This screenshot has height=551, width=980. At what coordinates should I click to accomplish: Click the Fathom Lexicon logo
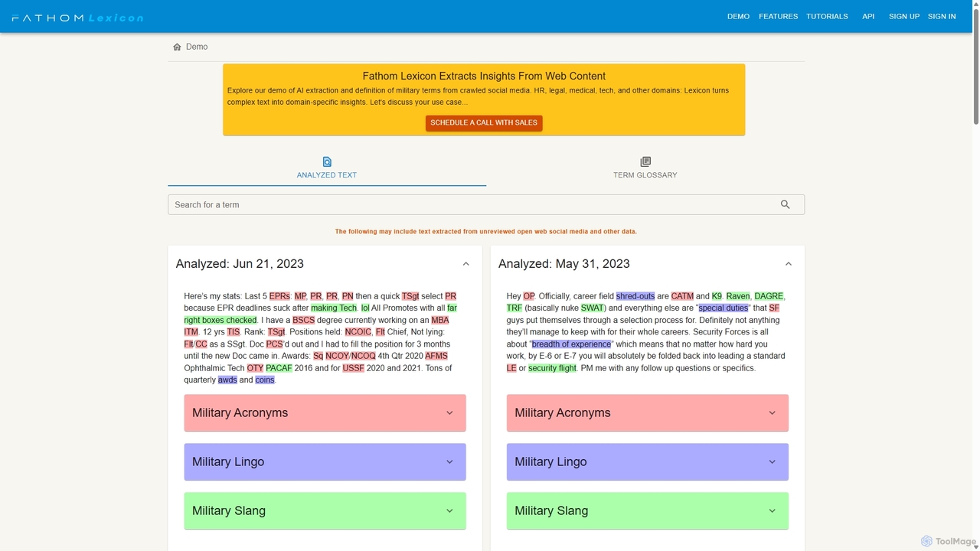tap(77, 17)
